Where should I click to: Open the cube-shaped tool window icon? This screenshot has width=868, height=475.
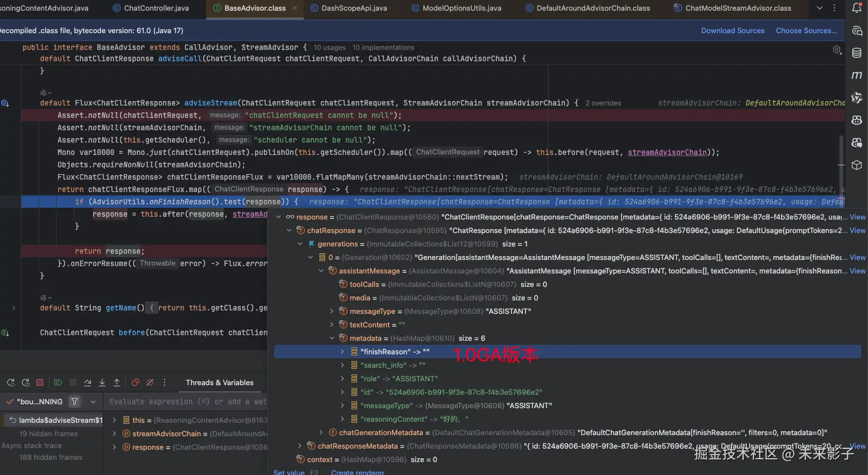[x=857, y=165]
